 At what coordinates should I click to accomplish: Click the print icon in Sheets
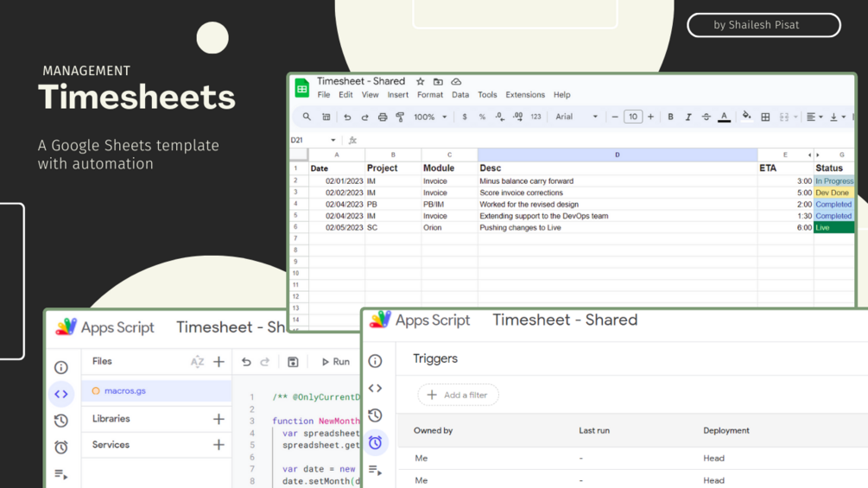pyautogui.click(x=383, y=117)
